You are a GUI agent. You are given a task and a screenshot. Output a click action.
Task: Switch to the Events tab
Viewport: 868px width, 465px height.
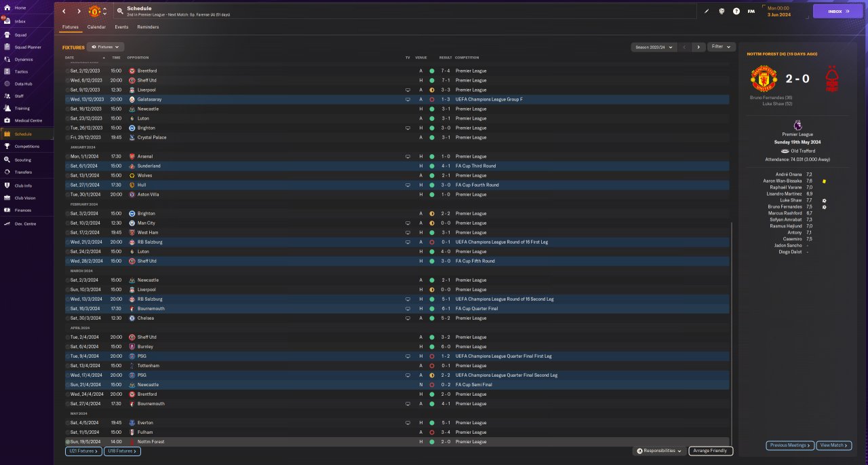(x=121, y=27)
